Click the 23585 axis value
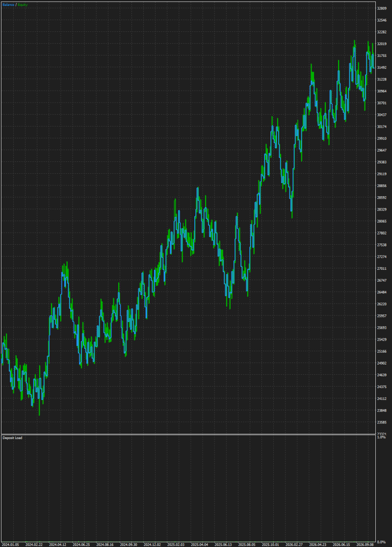The height and width of the screenshot is (547, 392). (x=382, y=423)
